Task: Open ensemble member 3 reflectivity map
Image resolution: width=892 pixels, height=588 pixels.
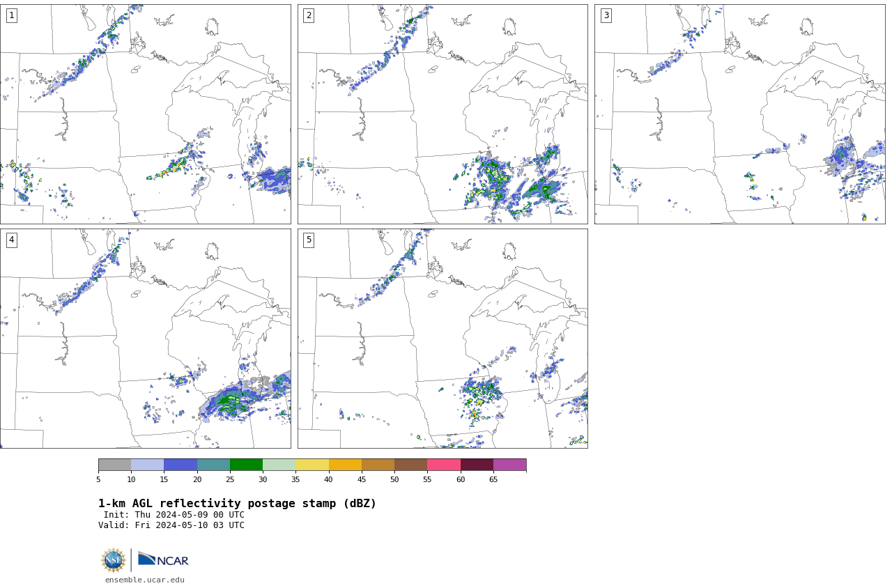Action: coord(739,114)
